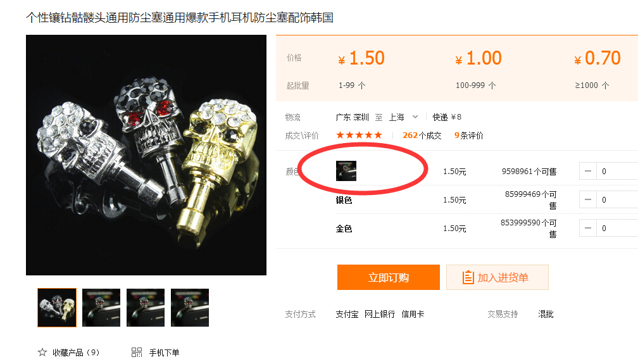Click the main product image

click(146, 155)
